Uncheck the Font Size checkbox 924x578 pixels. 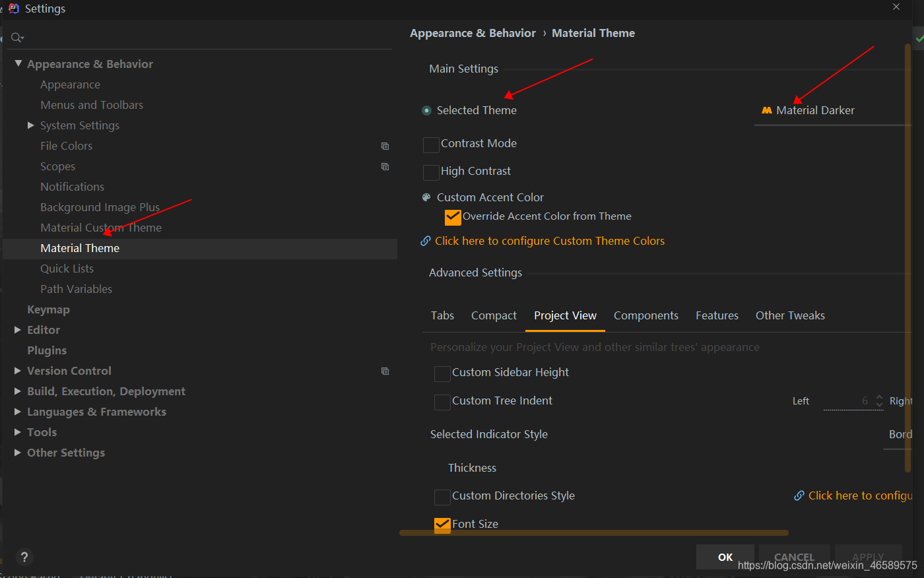pos(442,525)
